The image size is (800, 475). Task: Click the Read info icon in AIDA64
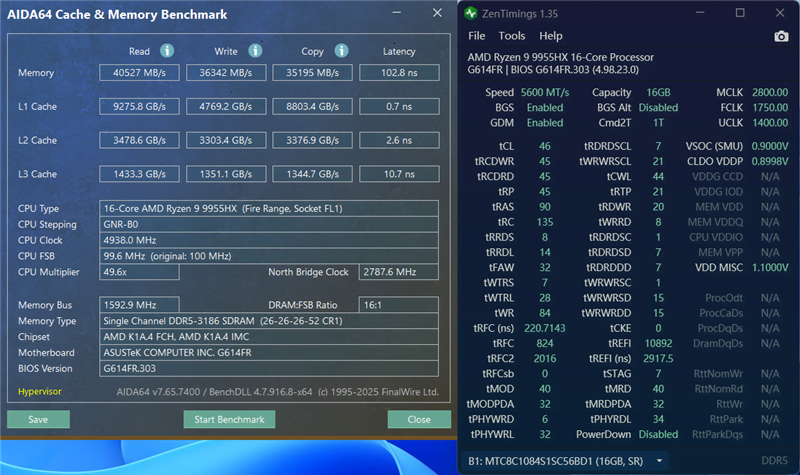[x=167, y=51]
